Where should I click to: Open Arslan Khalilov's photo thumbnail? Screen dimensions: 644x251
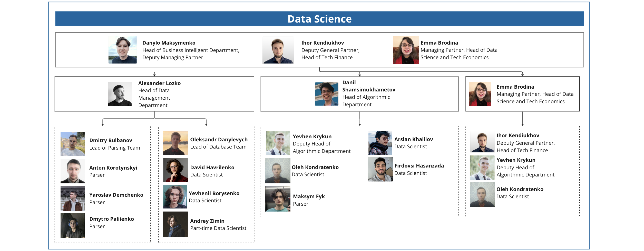coord(380,143)
